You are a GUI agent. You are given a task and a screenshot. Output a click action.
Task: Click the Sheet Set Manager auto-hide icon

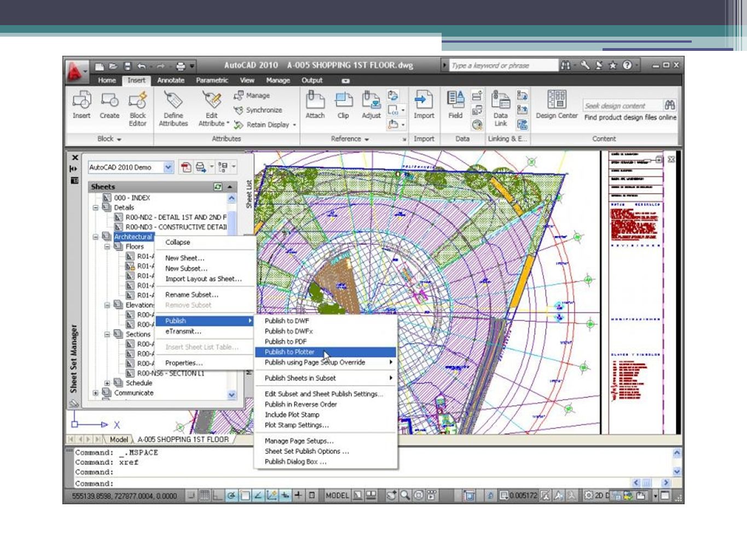pyautogui.click(x=74, y=169)
